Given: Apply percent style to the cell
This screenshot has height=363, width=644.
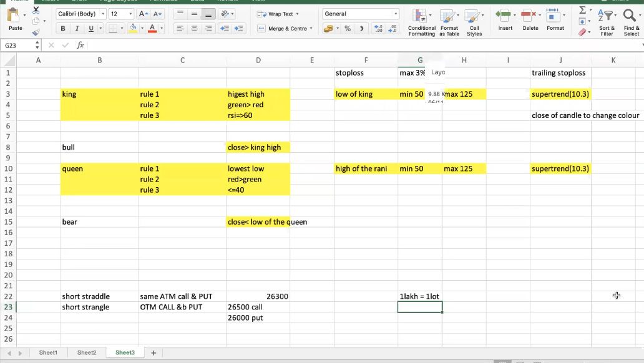Looking at the screenshot, I should [348, 29].
